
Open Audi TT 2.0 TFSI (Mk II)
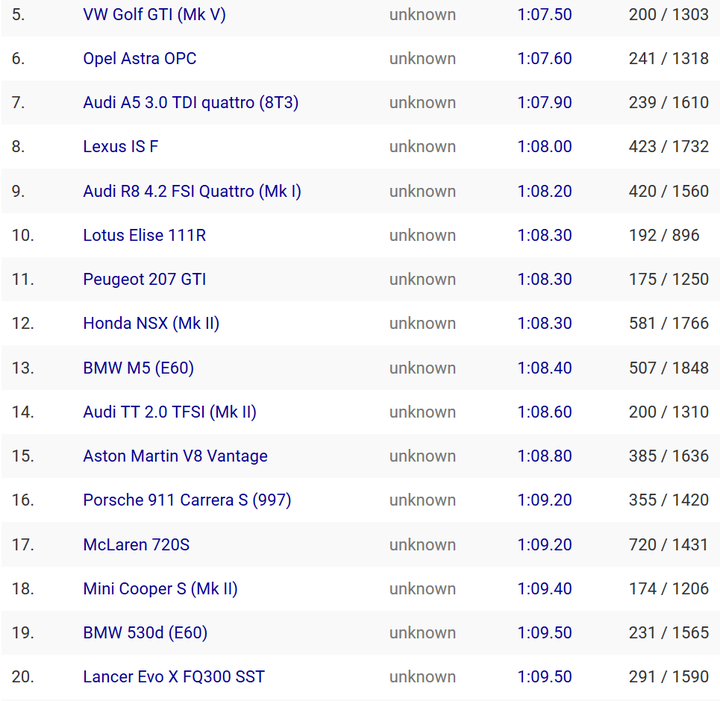pos(169,412)
